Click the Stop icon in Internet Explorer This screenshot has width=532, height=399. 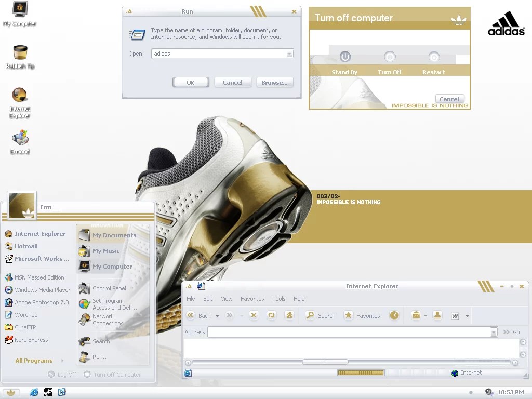click(254, 315)
